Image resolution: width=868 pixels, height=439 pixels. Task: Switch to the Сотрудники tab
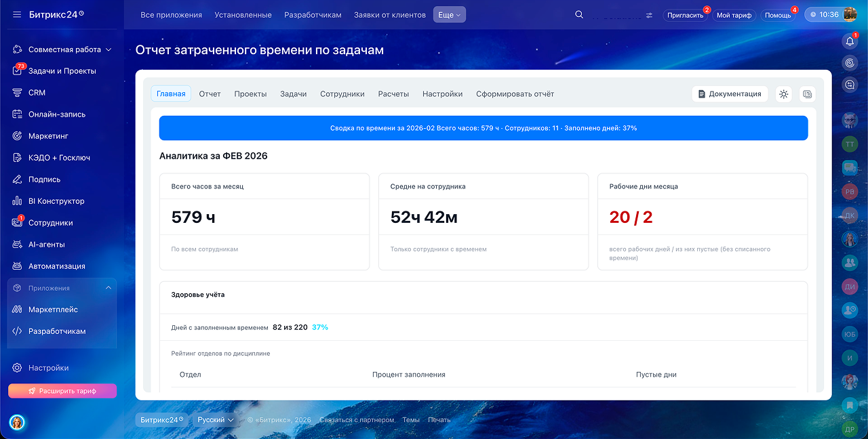342,94
